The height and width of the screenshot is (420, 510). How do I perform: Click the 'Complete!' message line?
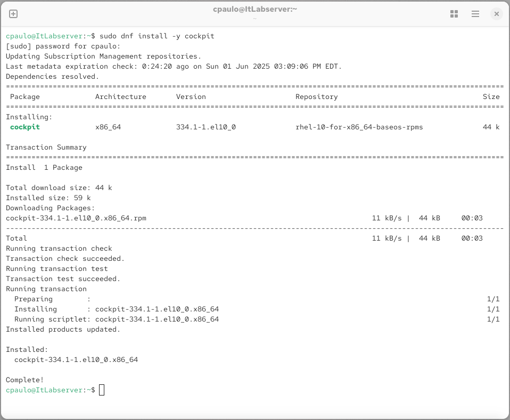point(25,380)
